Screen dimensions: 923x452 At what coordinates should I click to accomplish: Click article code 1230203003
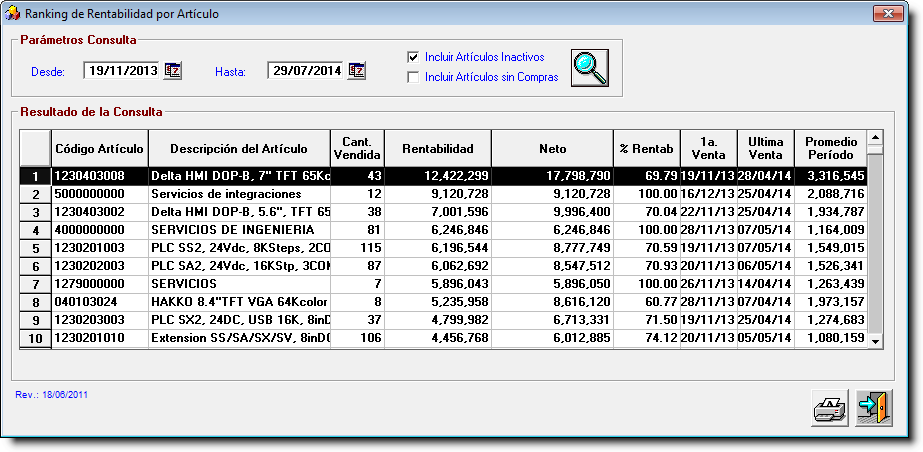pyautogui.click(x=99, y=320)
